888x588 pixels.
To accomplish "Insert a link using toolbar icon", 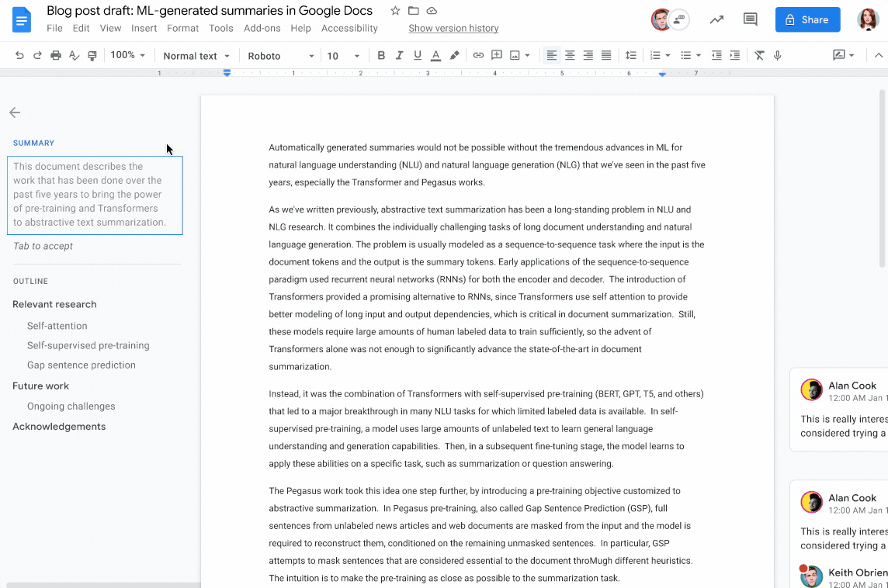I will [x=479, y=55].
